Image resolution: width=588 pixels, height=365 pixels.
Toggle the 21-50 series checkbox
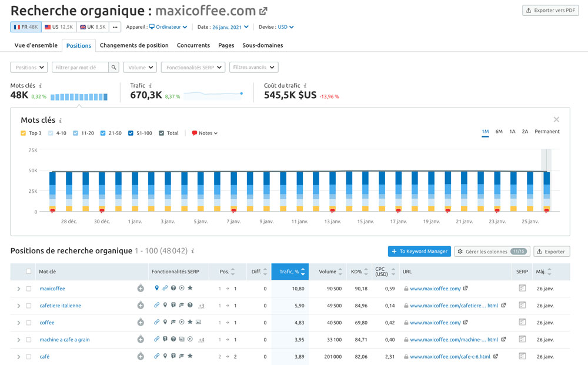103,133
